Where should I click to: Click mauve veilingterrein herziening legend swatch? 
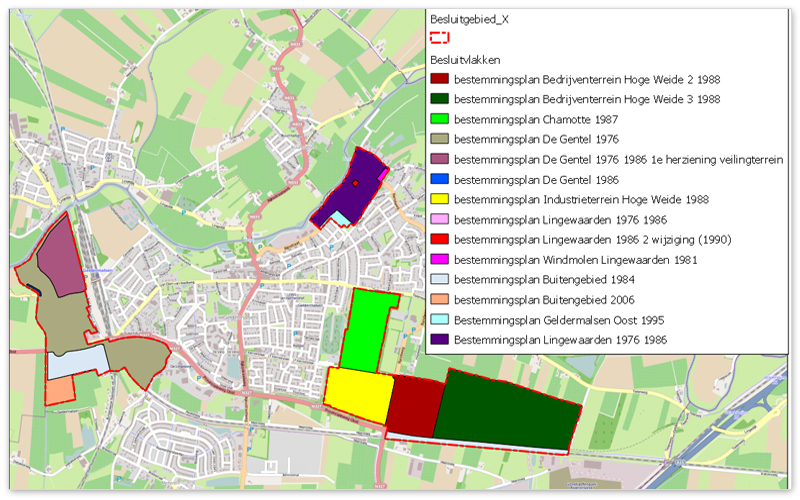439,159
